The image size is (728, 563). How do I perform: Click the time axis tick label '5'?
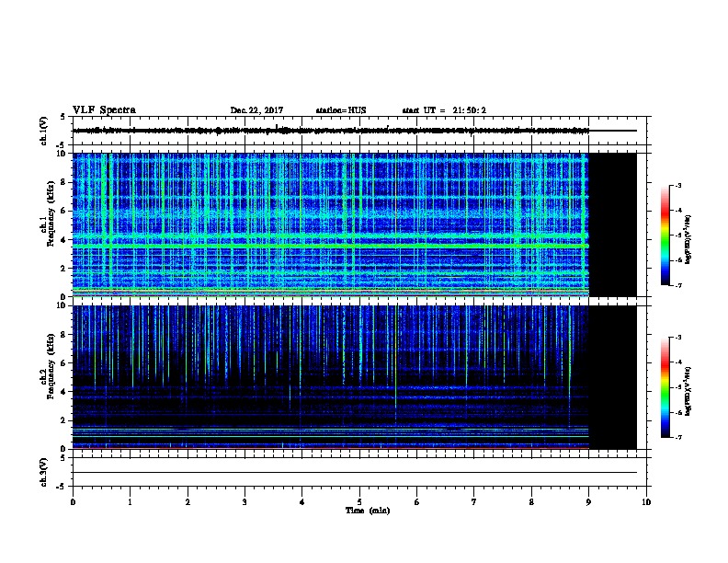click(x=359, y=502)
